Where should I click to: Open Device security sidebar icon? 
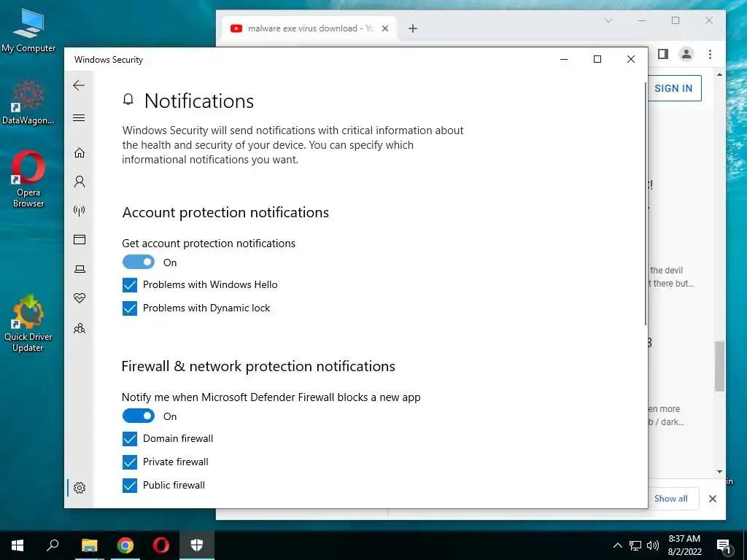coord(80,269)
